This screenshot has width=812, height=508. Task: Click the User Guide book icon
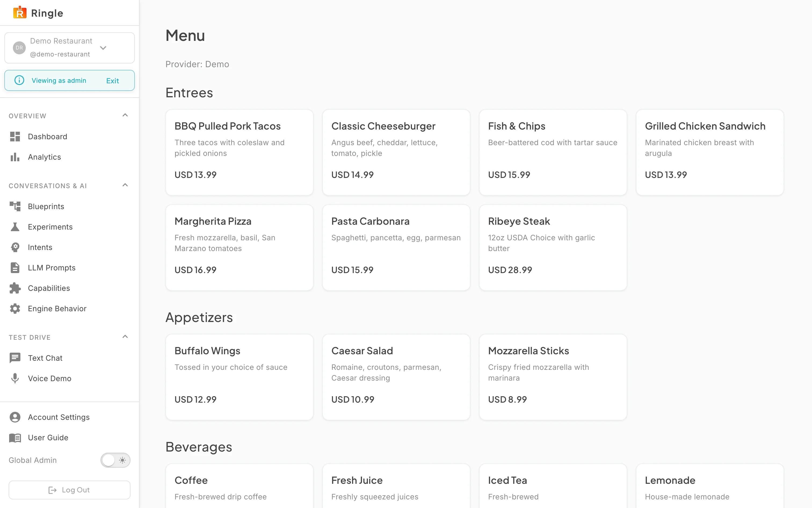pos(15,438)
